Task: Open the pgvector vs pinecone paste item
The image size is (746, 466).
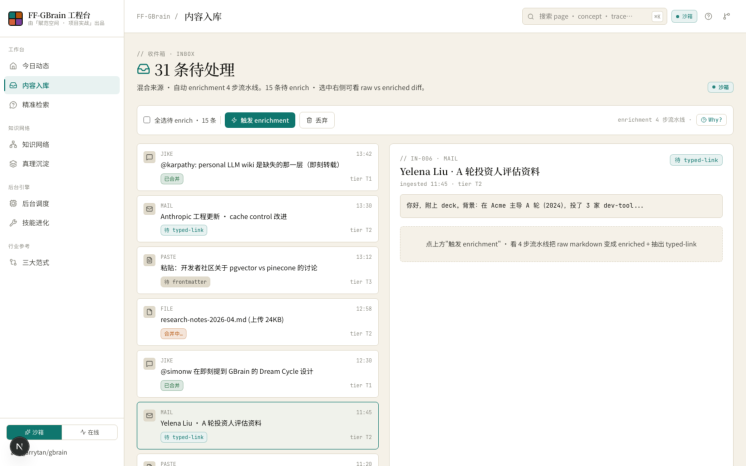Action: tap(257, 270)
